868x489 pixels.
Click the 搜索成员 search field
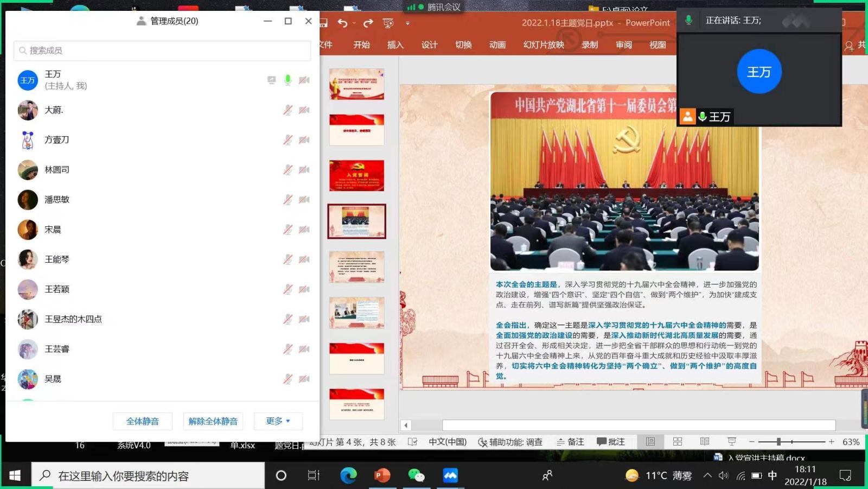coord(162,50)
